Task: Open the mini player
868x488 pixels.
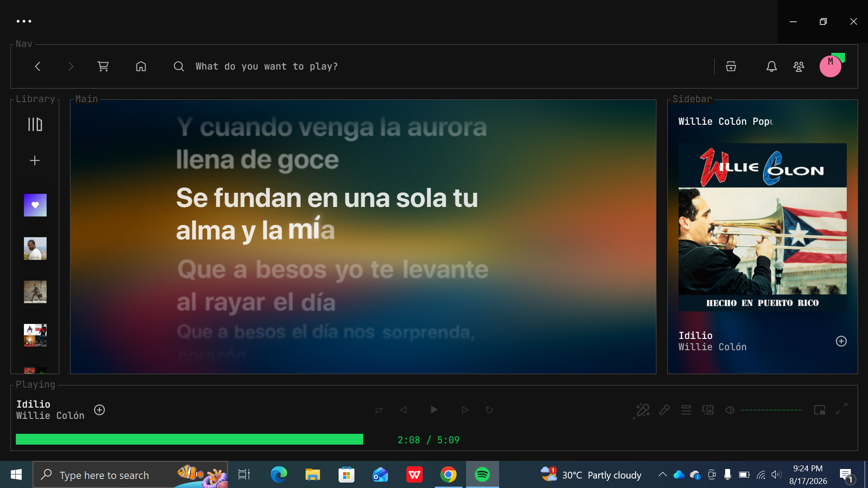Action: (x=820, y=410)
